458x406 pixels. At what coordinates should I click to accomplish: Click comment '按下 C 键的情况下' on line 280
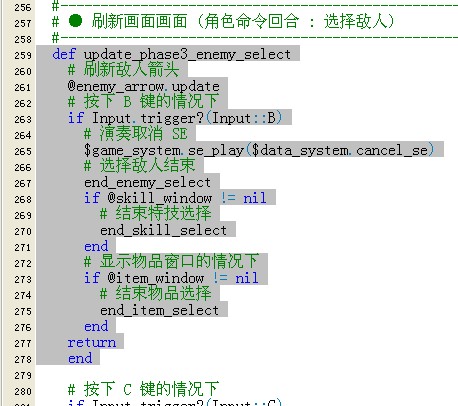click(x=143, y=390)
